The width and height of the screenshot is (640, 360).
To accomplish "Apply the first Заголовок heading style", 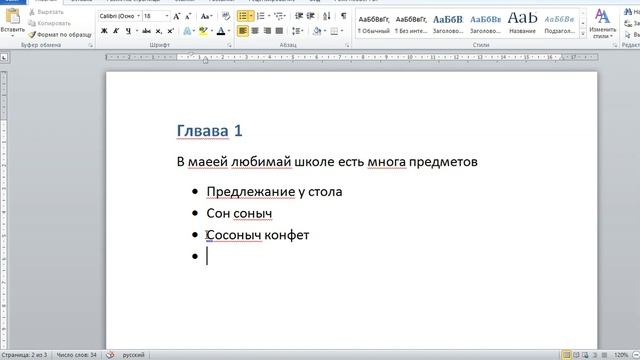I will coord(448,24).
